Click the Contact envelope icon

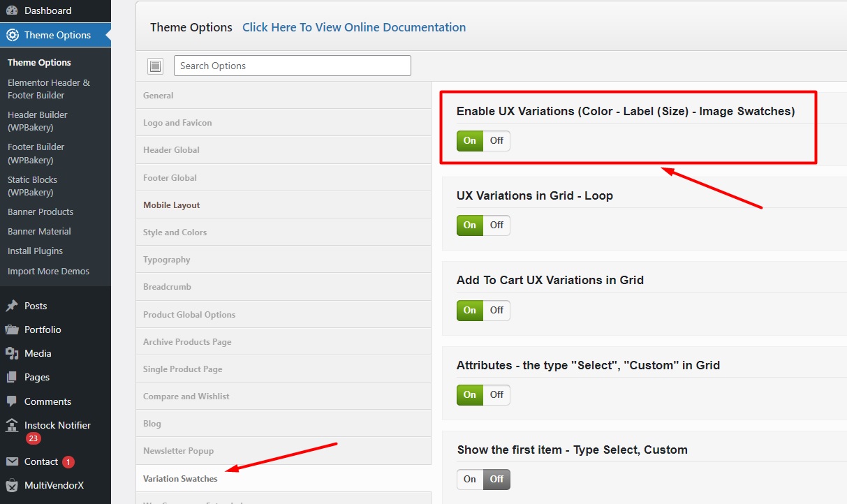coord(12,461)
